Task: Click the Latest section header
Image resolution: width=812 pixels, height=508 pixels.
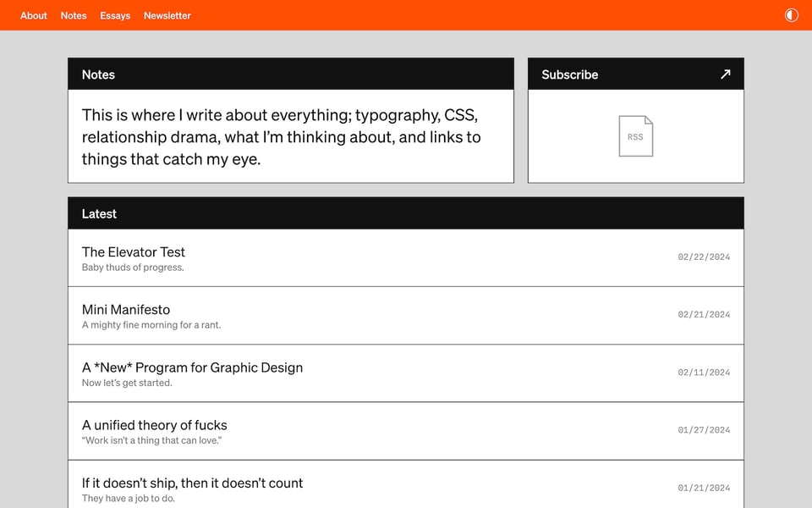Action: (99, 214)
